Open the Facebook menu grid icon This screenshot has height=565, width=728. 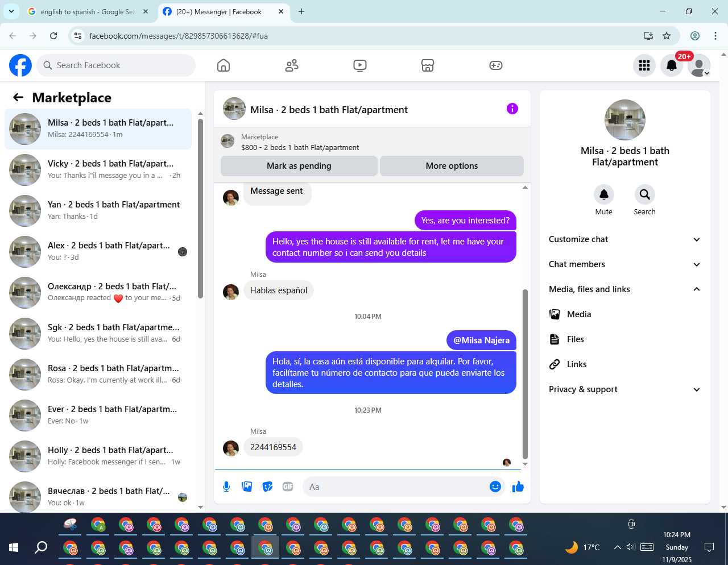[644, 65]
